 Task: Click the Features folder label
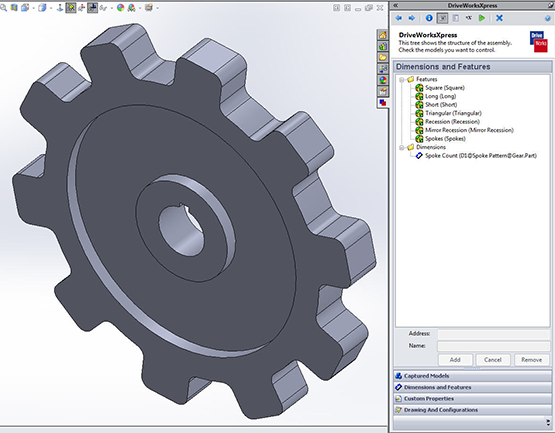point(427,79)
